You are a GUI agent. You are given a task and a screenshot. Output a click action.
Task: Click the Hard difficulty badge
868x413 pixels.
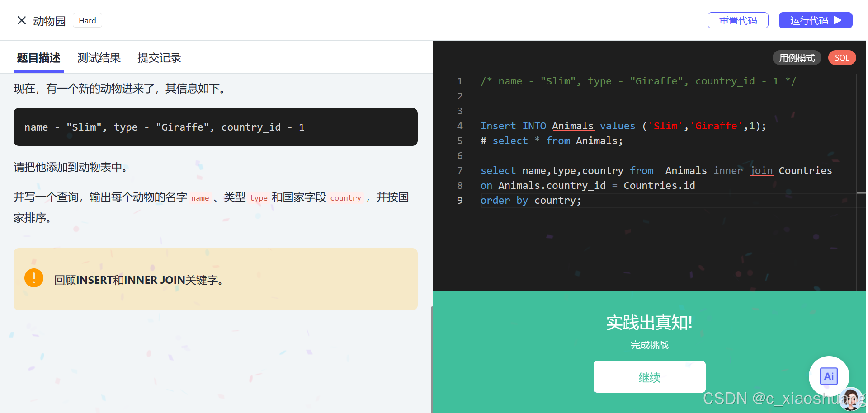tap(87, 20)
